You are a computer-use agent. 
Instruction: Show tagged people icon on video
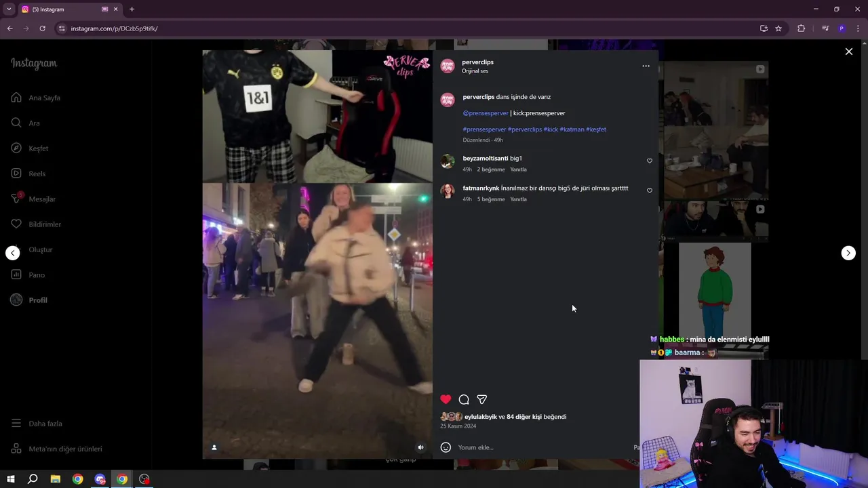214,447
